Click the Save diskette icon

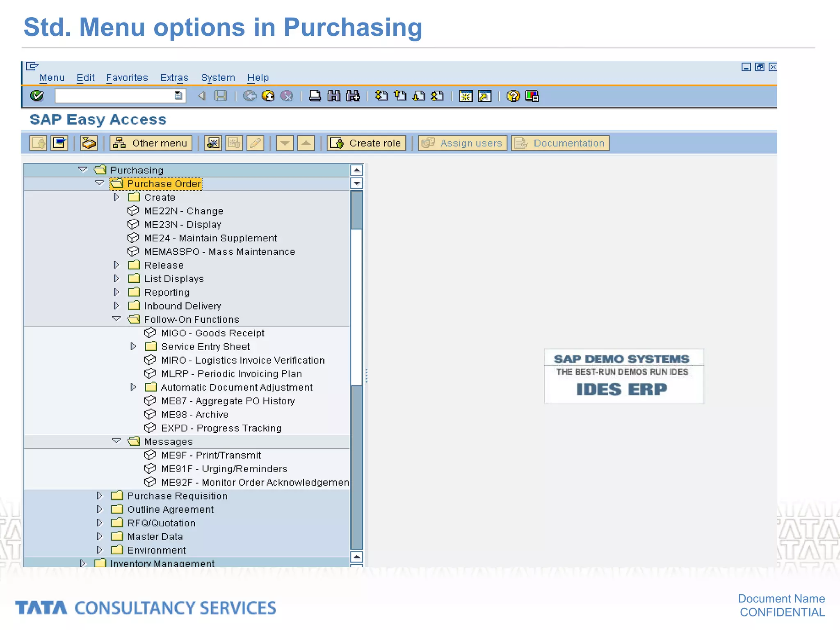[221, 96]
